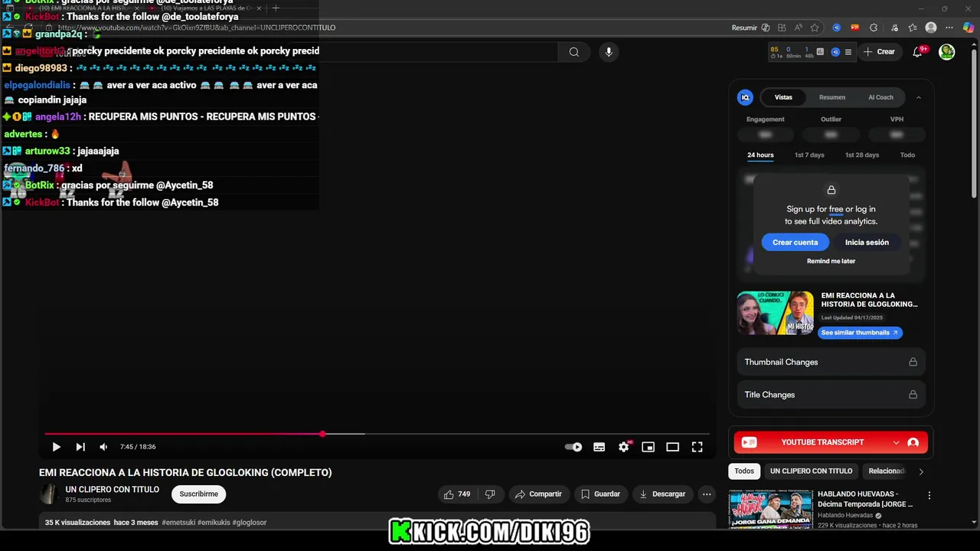Click the Crear create button

pyautogui.click(x=879, y=52)
